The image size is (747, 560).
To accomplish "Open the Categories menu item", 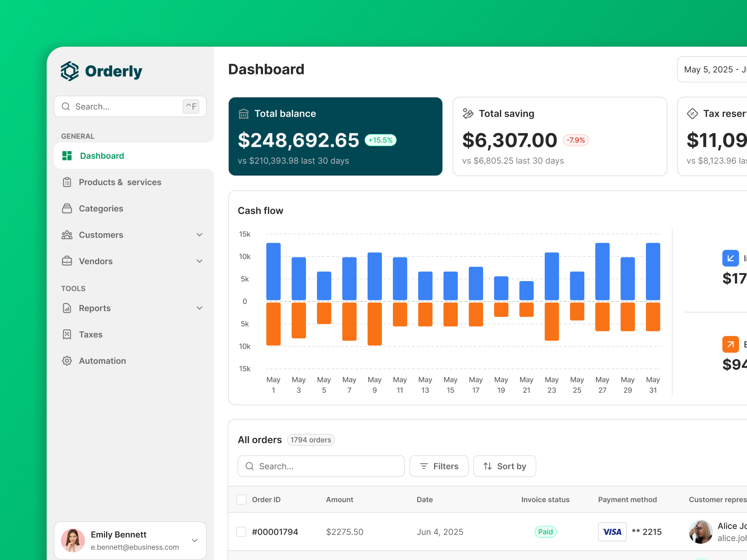I will [101, 208].
